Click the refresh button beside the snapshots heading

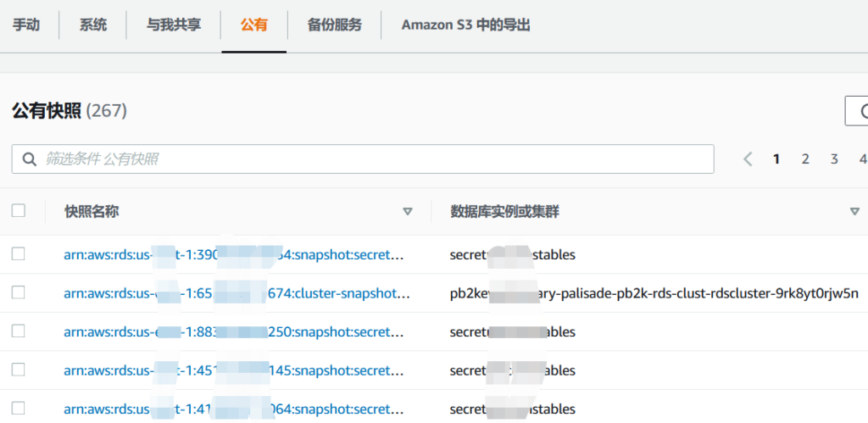(858, 111)
